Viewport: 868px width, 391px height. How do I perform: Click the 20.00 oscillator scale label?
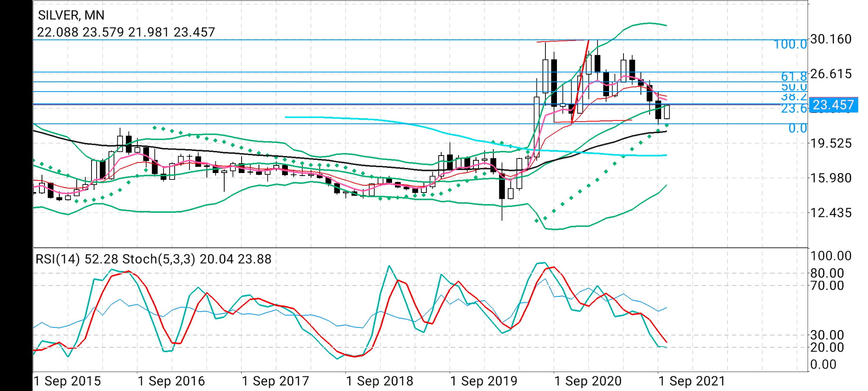pyautogui.click(x=827, y=347)
